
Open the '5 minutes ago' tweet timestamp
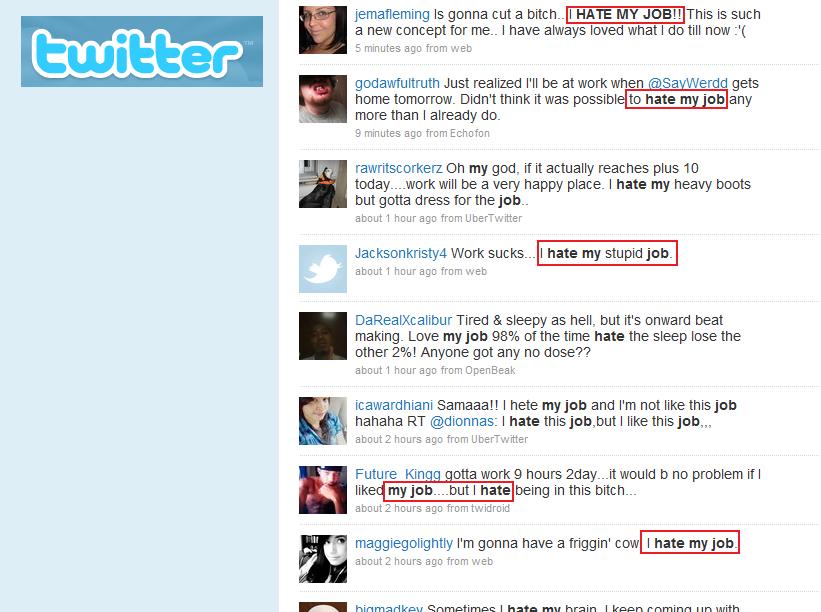tap(388, 48)
